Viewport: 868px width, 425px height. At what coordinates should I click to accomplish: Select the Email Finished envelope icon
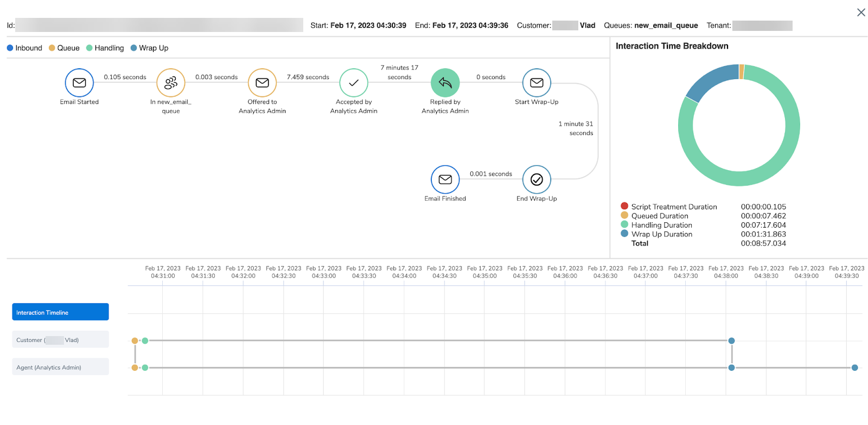pyautogui.click(x=445, y=179)
